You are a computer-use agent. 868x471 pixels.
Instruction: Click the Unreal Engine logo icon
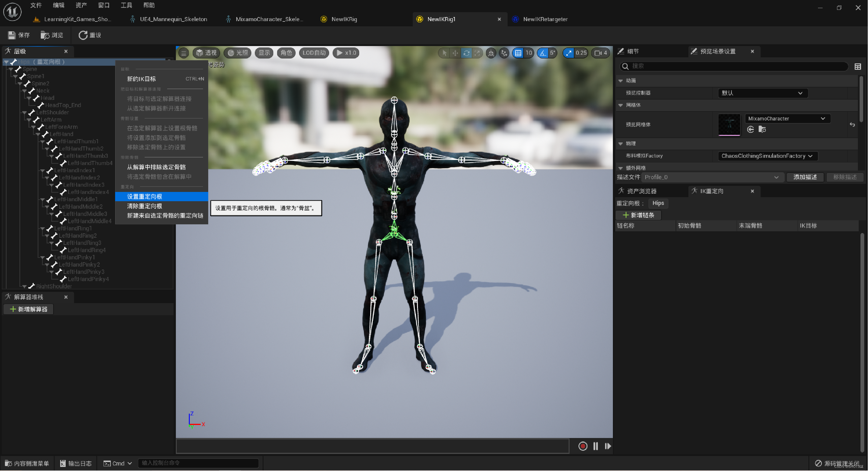pyautogui.click(x=12, y=12)
